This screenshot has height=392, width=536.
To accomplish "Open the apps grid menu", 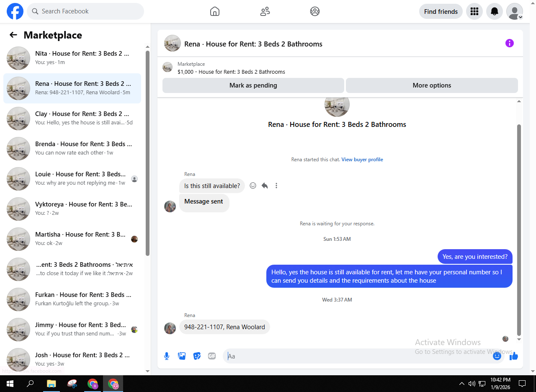I will (x=474, y=11).
